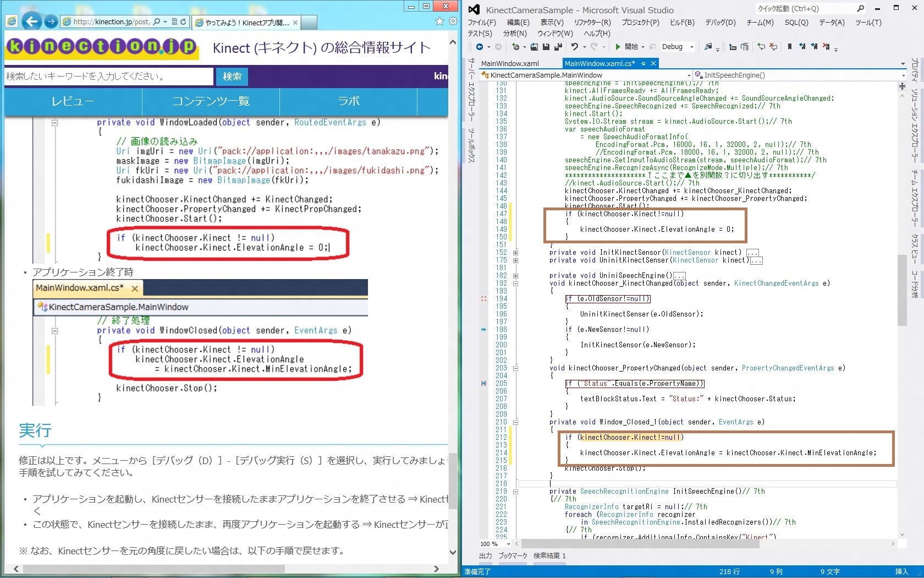Open Internet Explorer tools gear
Viewport: 924px width, 578px height.
tap(453, 21)
